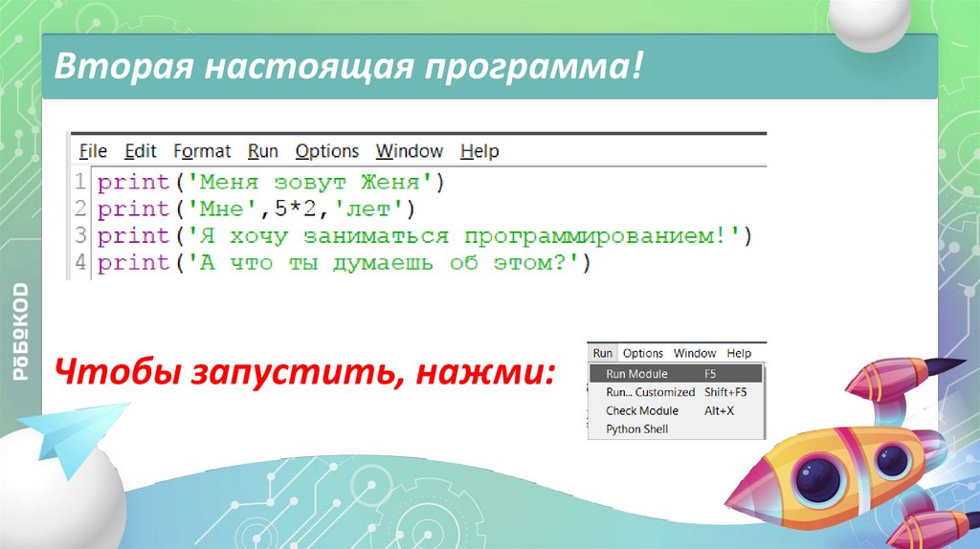Screen dimensions: 980x549
Task: Click code line 'Меня зовут Женя'
Action: coord(271,183)
